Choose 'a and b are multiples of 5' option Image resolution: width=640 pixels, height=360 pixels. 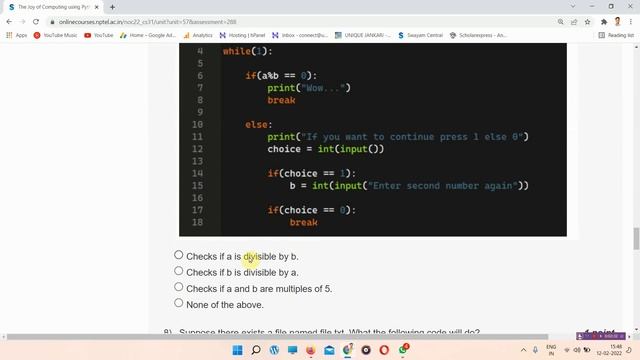tap(178, 287)
